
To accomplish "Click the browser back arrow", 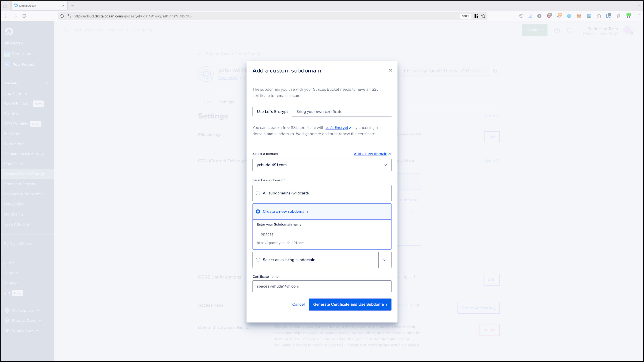I will tap(6, 16).
